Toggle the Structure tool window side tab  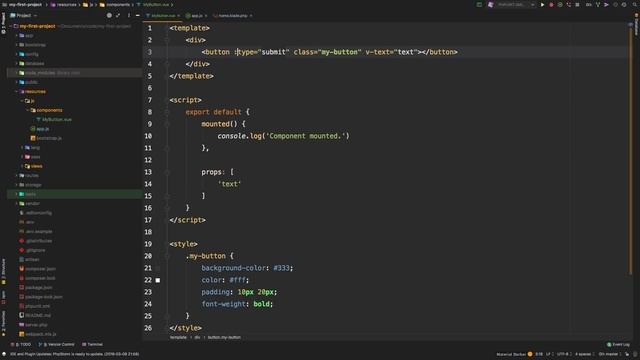tap(3, 271)
